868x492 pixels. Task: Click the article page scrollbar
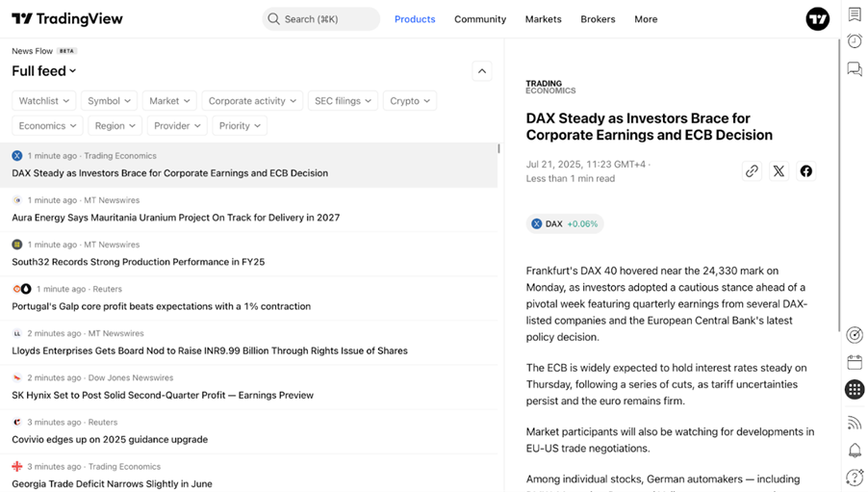(x=839, y=186)
